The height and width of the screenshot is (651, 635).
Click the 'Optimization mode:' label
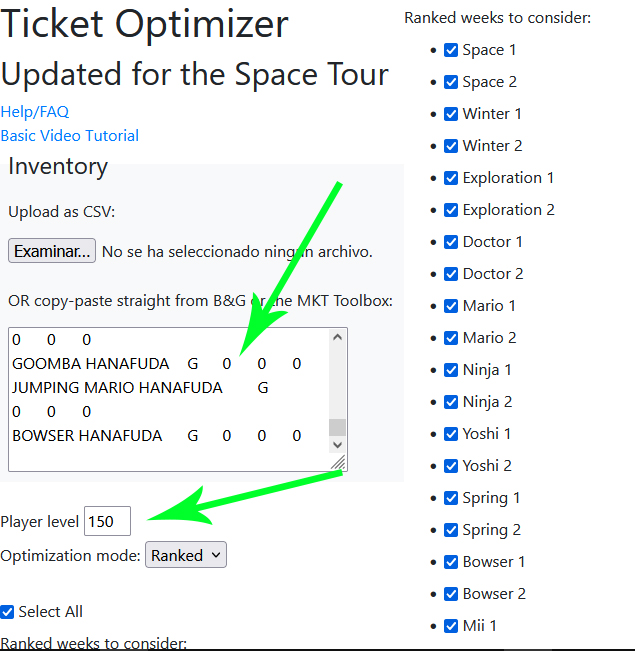pos(71,556)
